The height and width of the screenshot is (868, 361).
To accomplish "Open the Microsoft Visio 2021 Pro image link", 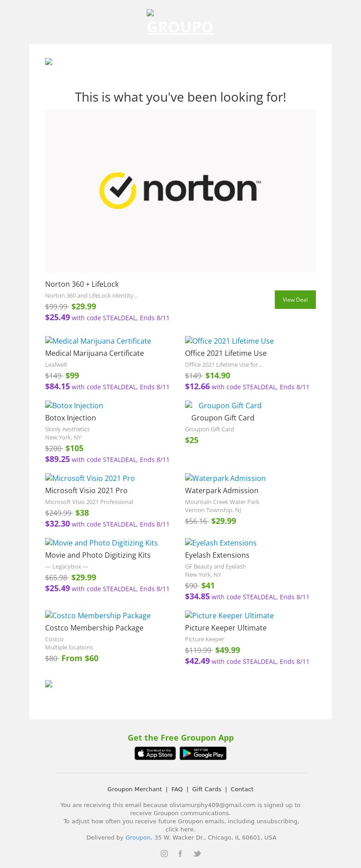I will [x=90, y=478].
